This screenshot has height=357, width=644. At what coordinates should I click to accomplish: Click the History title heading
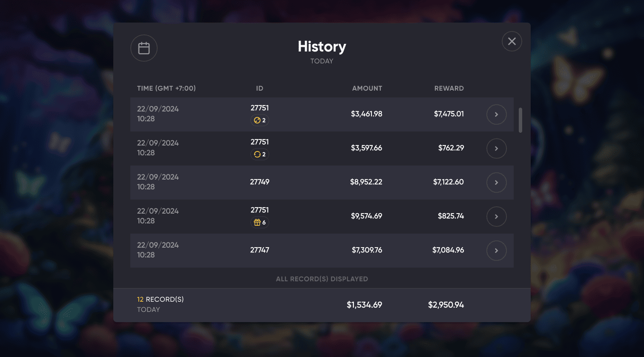(x=322, y=46)
